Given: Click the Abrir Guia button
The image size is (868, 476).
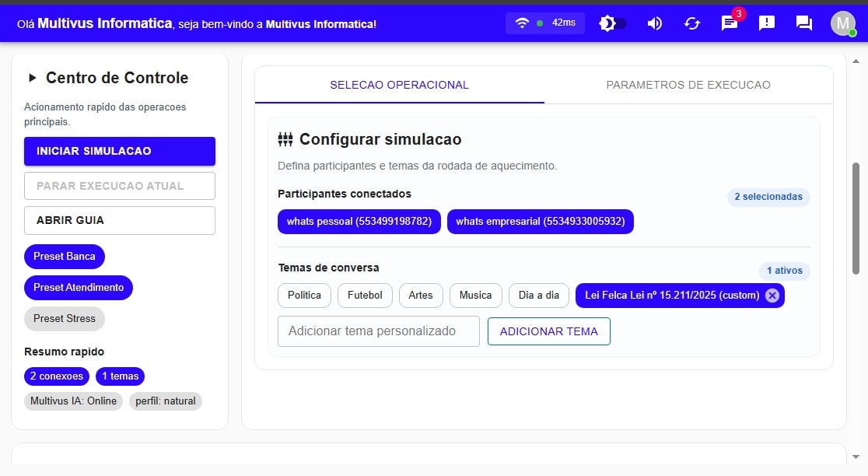Looking at the screenshot, I should [x=119, y=220].
